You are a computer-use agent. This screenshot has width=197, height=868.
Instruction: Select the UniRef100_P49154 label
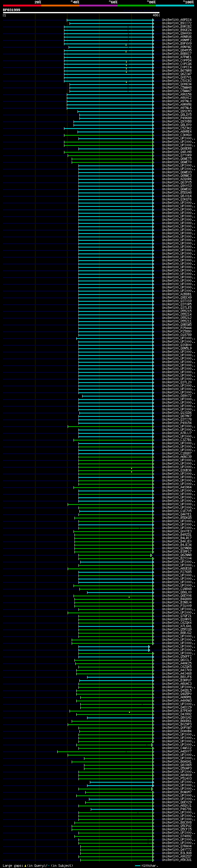click(x=177, y=423)
